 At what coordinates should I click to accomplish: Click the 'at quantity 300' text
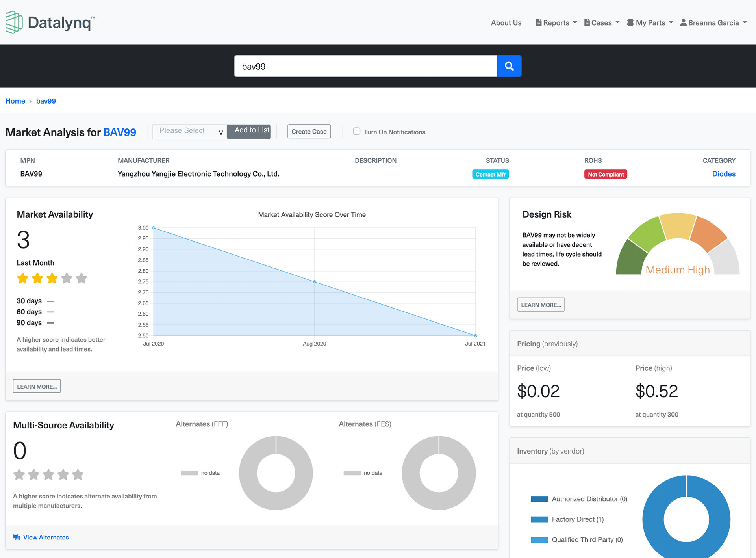pyautogui.click(x=657, y=414)
